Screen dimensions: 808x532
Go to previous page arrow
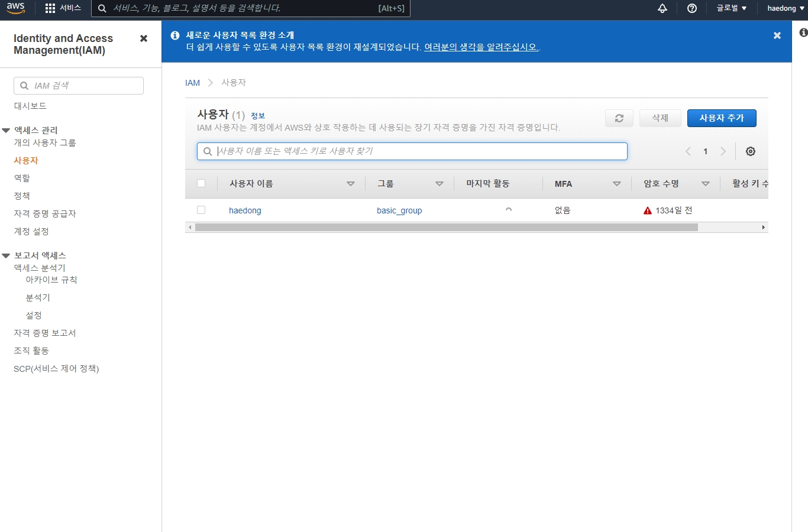point(688,151)
